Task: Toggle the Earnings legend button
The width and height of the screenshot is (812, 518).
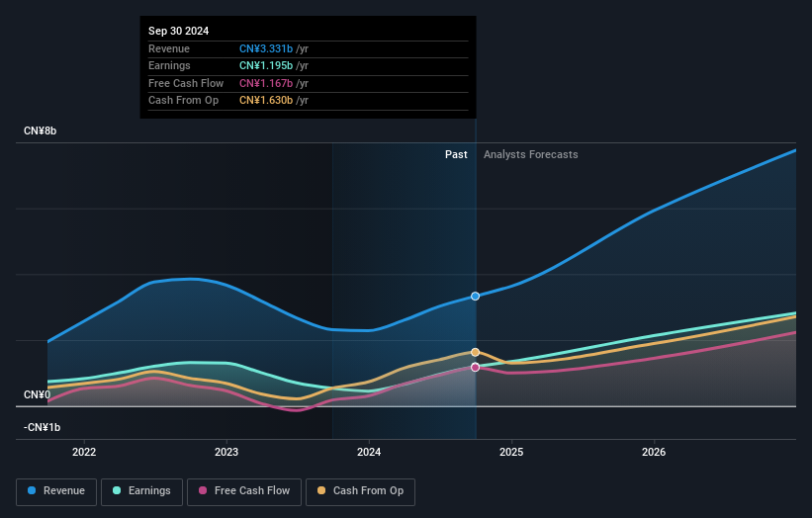Action: coord(141,491)
